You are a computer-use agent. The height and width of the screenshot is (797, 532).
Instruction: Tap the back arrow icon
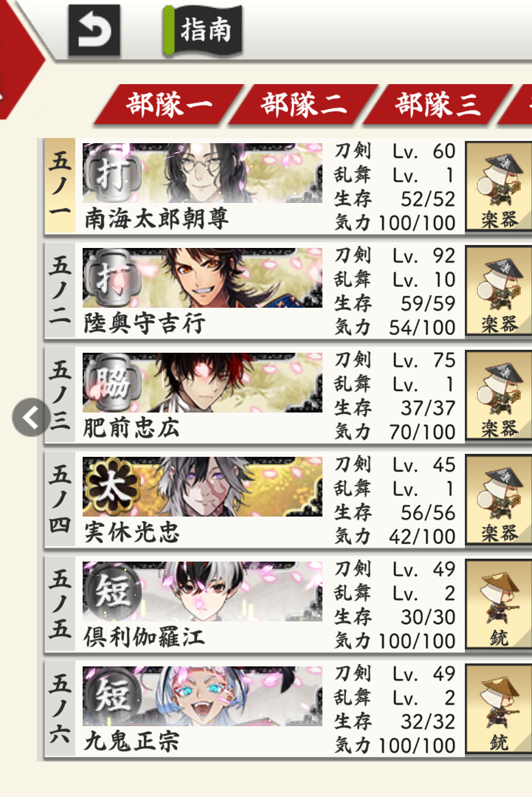[x=94, y=30]
